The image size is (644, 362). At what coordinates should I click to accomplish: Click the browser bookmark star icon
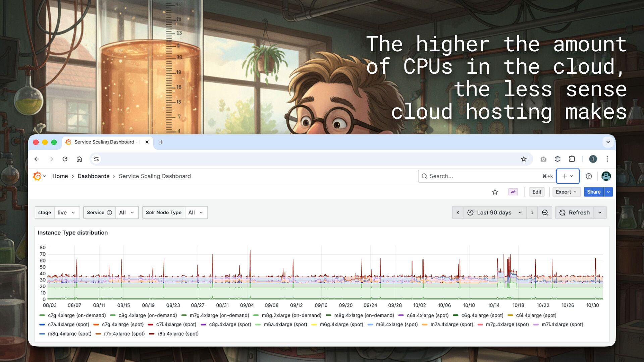pyautogui.click(x=524, y=159)
